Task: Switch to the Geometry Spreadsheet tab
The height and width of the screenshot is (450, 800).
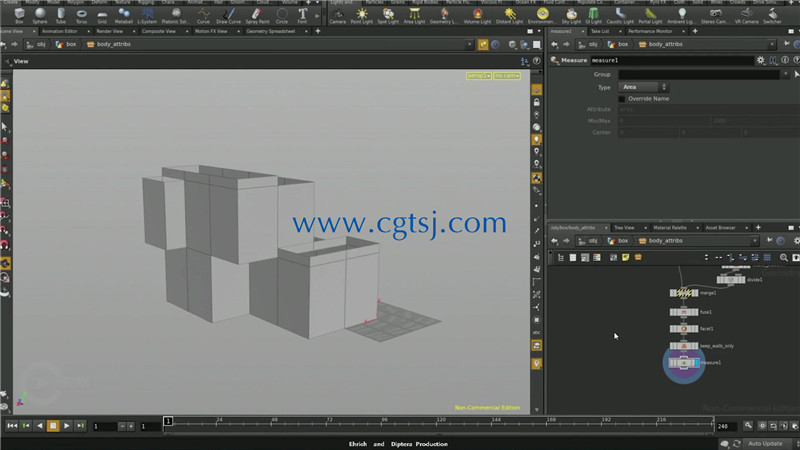Action: coord(271,31)
